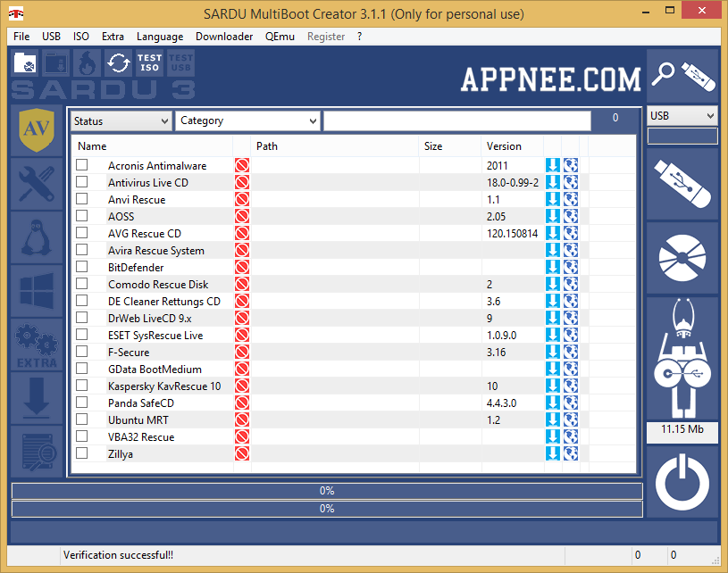This screenshot has height=573, width=728.
Task: Sort by the Version column header
Action: pyautogui.click(x=513, y=146)
